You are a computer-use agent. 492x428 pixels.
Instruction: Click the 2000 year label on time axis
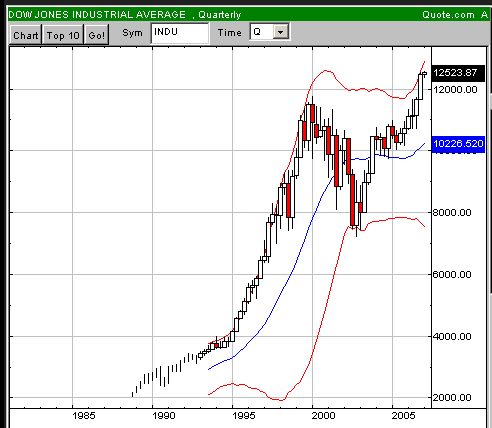[324, 416]
